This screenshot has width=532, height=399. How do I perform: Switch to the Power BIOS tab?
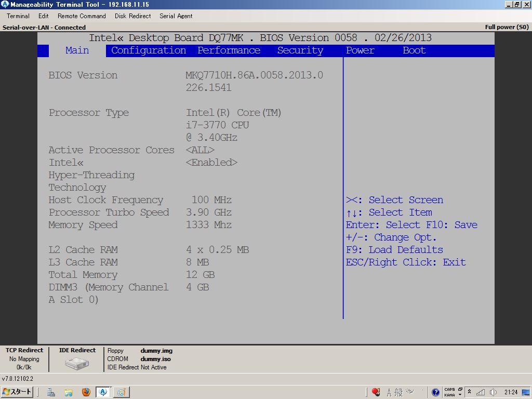[361, 50]
